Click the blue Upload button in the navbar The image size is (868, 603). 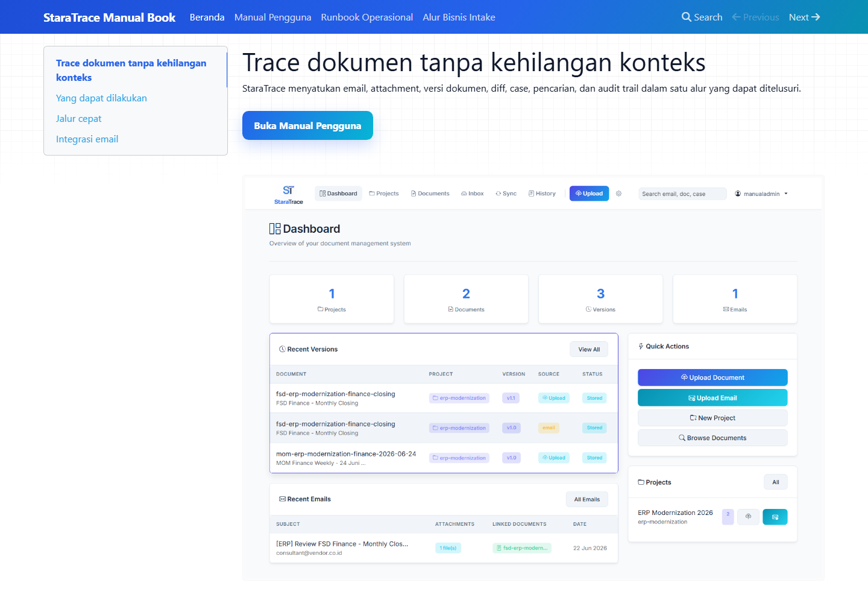click(x=590, y=194)
